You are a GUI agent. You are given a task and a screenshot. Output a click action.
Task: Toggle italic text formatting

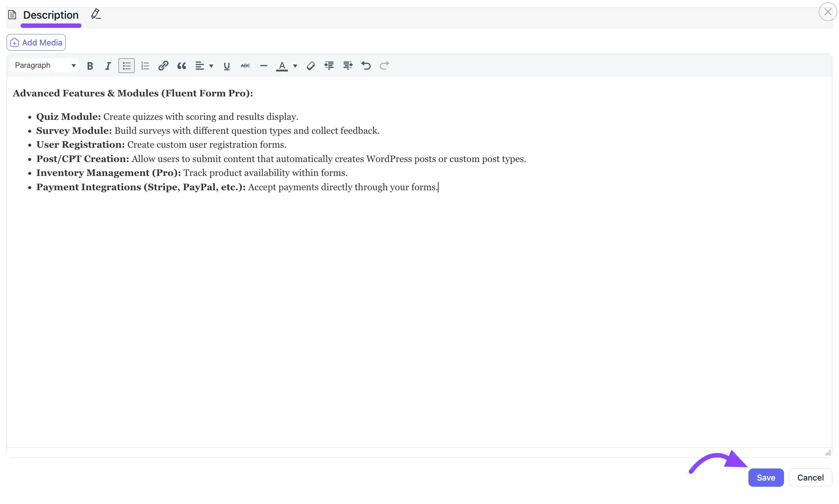coord(108,66)
